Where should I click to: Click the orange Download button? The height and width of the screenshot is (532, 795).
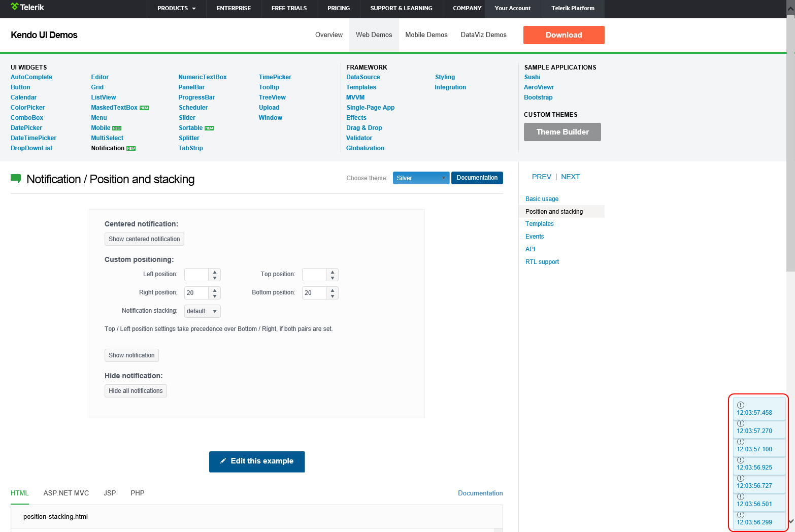pos(564,35)
